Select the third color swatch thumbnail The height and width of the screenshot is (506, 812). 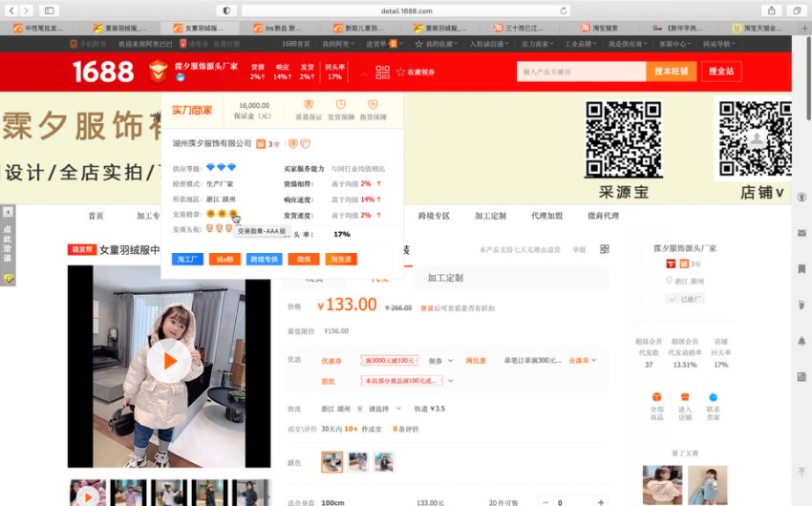pyautogui.click(x=383, y=462)
